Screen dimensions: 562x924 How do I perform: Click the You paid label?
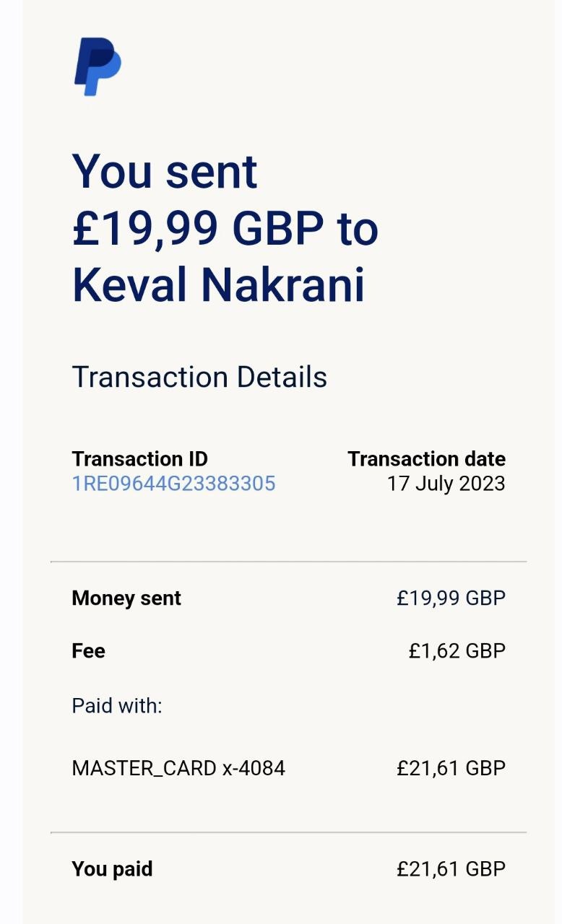pyautogui.click(x=112, y=869)
